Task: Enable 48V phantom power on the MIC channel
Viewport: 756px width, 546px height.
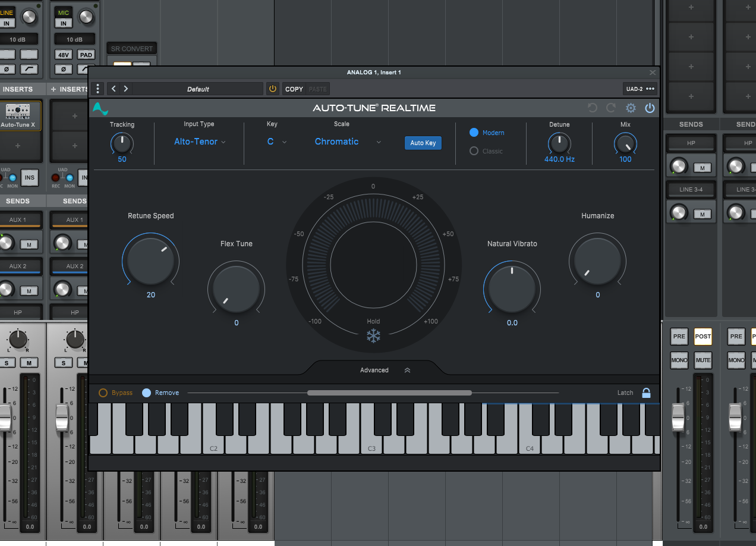Action: pyautogui.click(x=63, y=55)
